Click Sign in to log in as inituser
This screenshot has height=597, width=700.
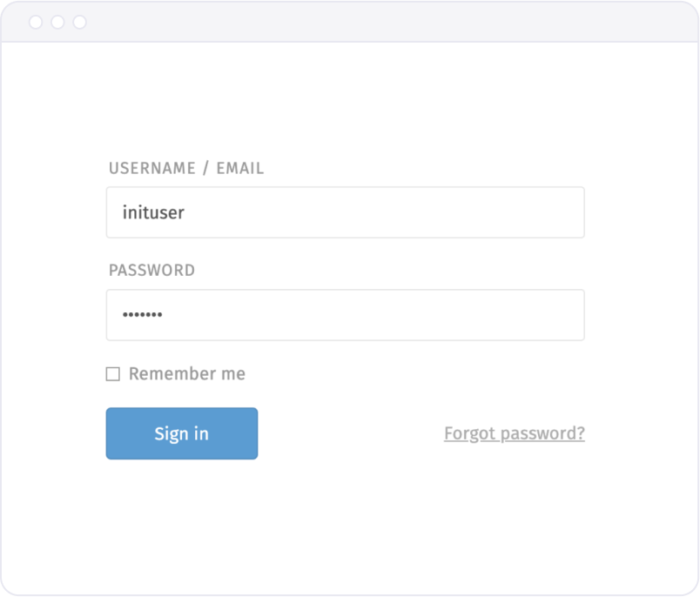[181, 433]
